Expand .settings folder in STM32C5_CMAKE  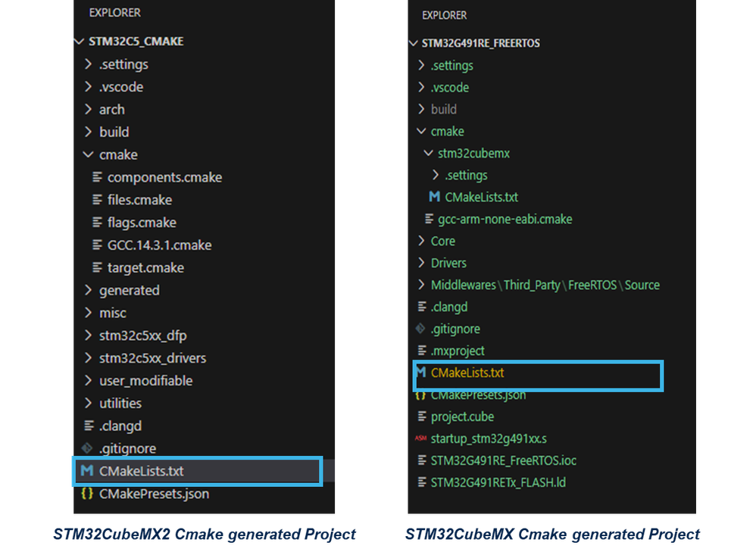(88, 64)
